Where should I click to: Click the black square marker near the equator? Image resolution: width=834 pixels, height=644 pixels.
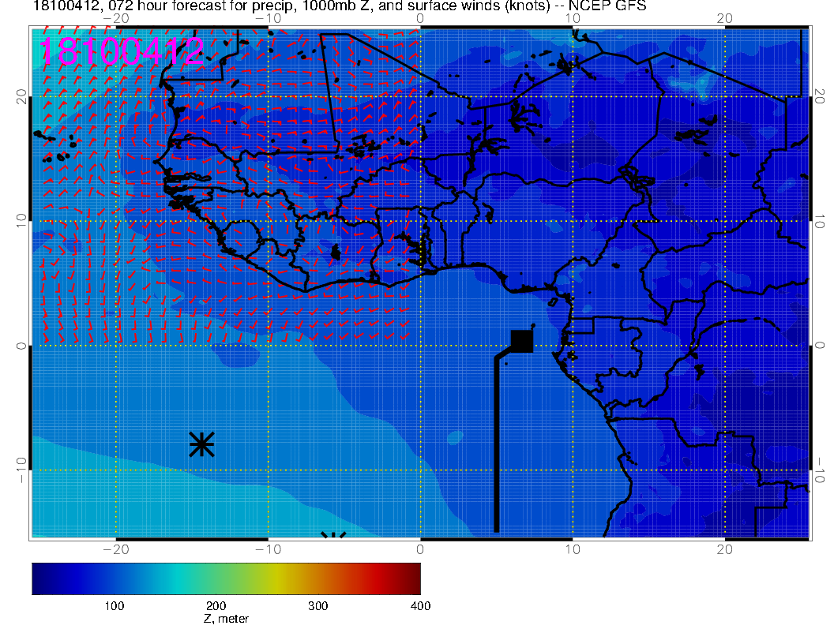click(x=522, y=340)
